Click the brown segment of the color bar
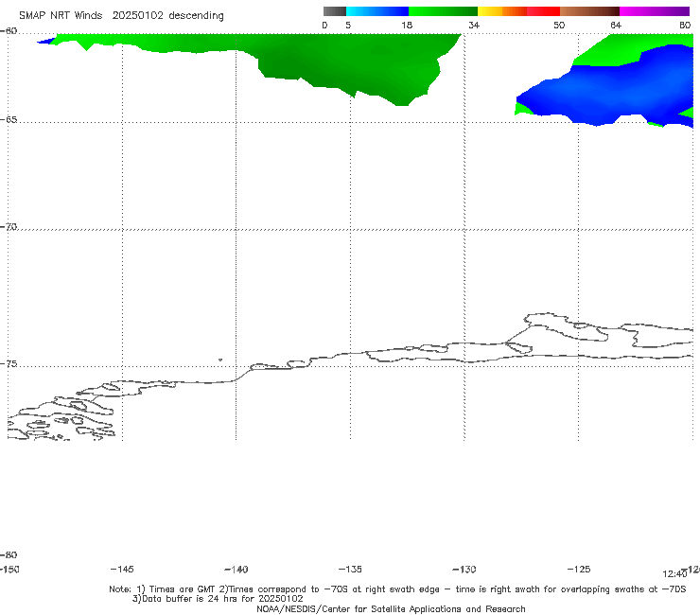This screenshot has height=615, width=700. (589, 11)
